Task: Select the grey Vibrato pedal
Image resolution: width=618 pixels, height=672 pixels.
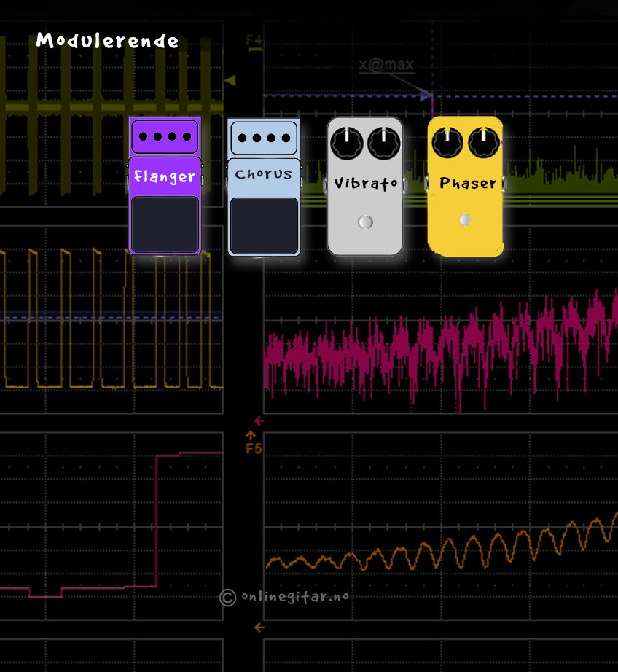Action: [x=365, y=187]
